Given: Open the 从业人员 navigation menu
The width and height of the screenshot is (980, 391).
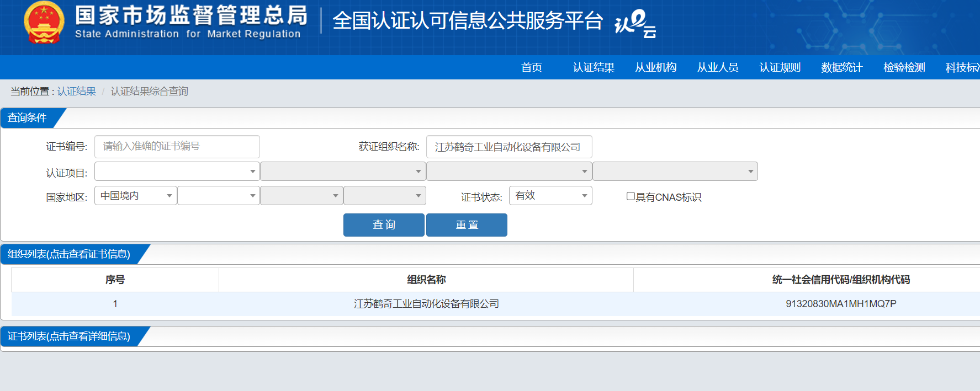Looking at the screenshot, I should pyautogui.click(x=718, y=67).
